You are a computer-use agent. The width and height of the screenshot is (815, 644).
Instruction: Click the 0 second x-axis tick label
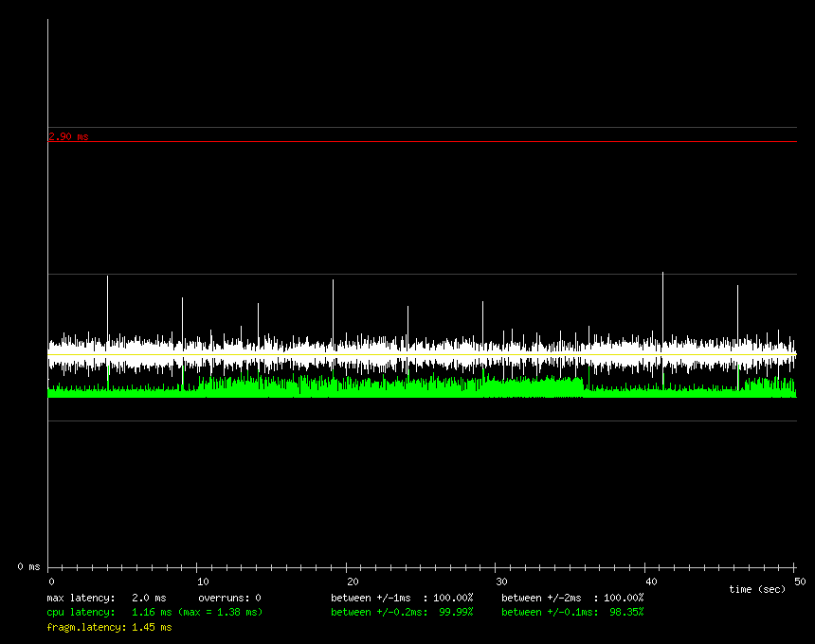[x=52, y=581]
